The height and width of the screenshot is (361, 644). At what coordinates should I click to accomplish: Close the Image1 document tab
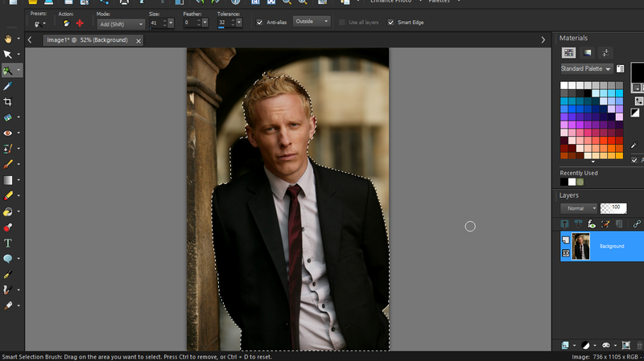coord(138,41)
